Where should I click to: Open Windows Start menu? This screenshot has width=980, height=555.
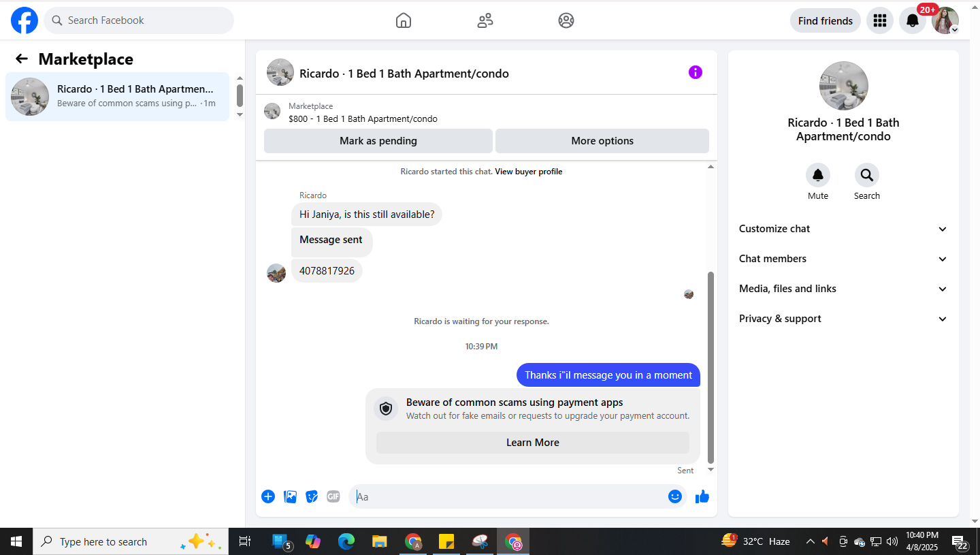click(16, 541)
